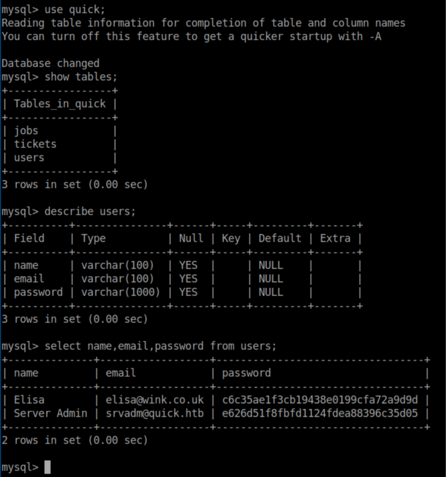This screenshot has height=477, width=448.
Task: Click the 'Default' column header
Action: pos(280,238)
